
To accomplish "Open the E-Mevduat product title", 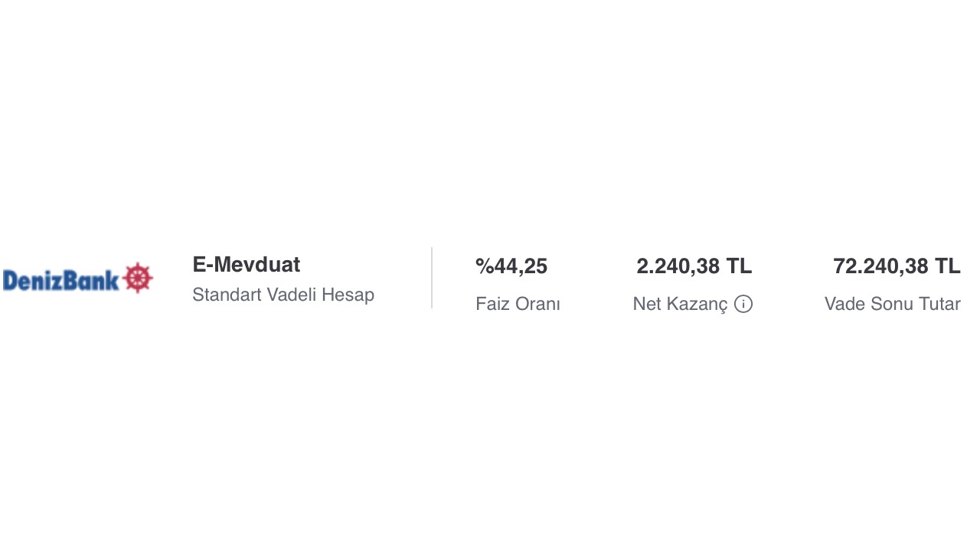I will 246,265.
